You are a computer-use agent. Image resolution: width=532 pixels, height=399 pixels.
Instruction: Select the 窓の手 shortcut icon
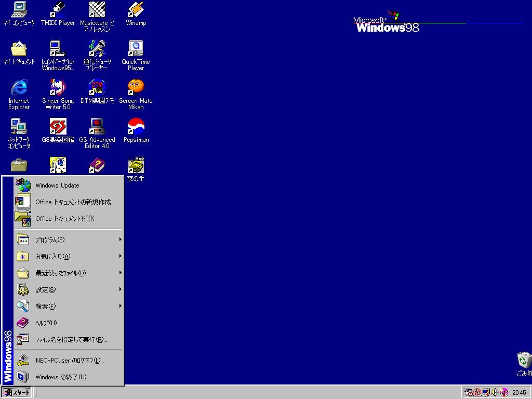tap(136, 169)
